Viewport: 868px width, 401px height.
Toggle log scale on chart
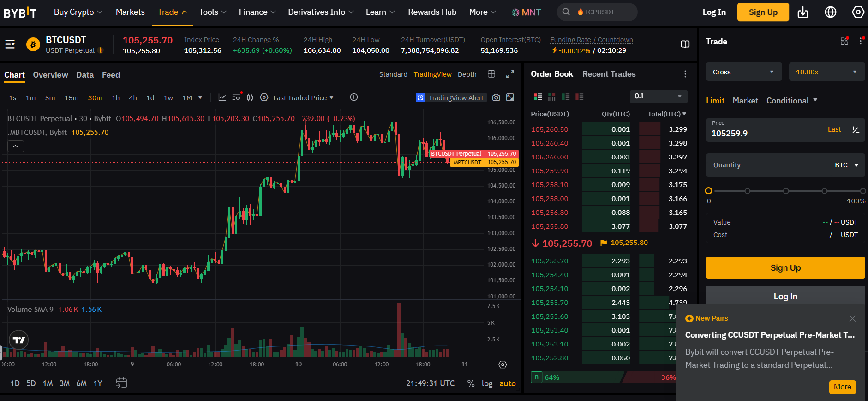coord(487,383)
